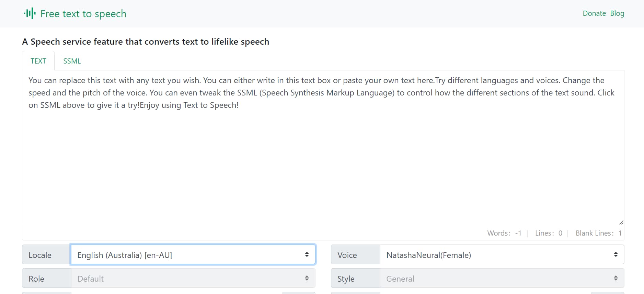Click the Lines: 0 counter text

[x=549, y=233]
